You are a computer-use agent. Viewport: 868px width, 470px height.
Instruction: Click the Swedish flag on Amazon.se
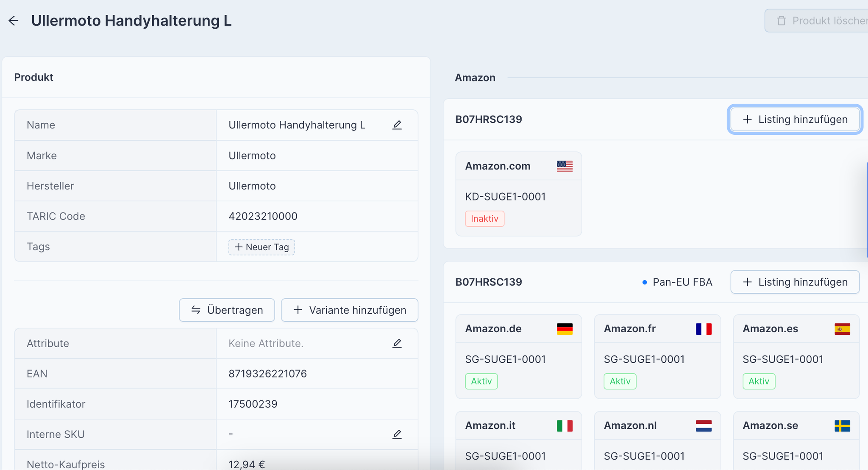click(842, 426)
